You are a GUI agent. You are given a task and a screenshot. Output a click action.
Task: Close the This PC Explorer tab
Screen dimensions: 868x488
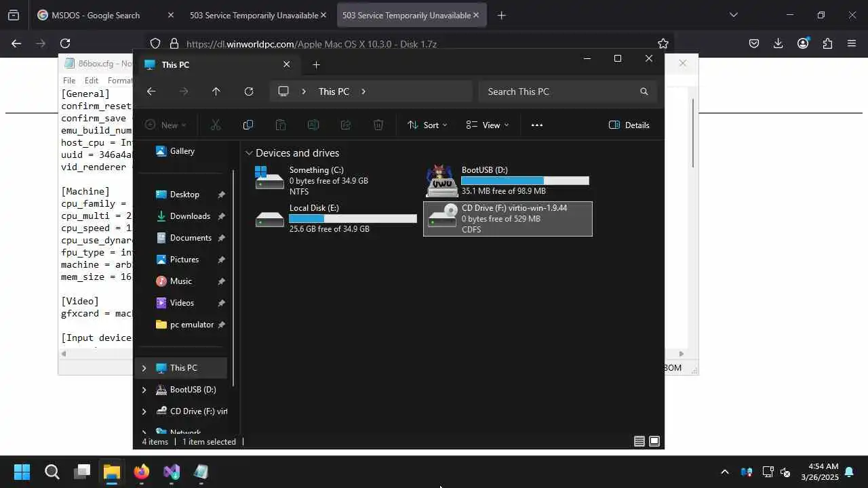coord(286,64)
